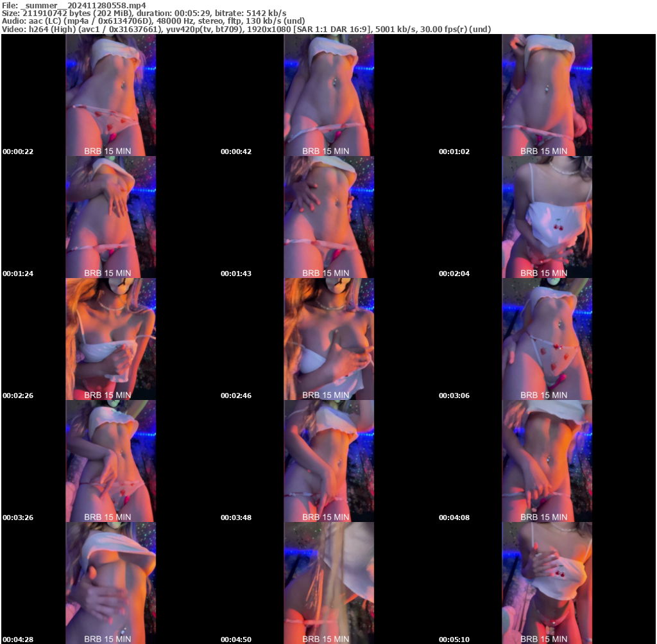Choose the frame at timestamp 00:01:24

(110, 217)
